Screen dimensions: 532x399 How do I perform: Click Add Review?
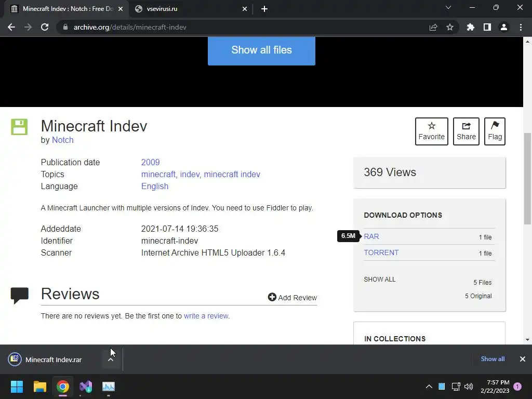(x=292, y=298)
